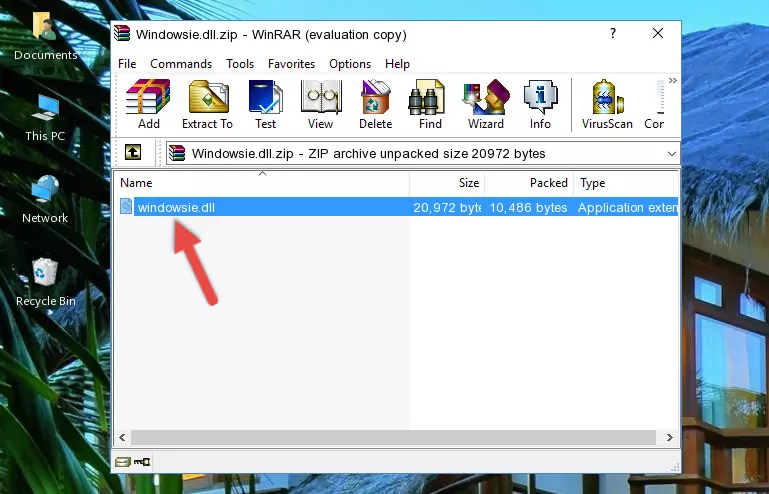Click the horizontal scrollbar right arrow
This screenshot has height=494, width=769.
pyautogui.click(x=669, y=437)
